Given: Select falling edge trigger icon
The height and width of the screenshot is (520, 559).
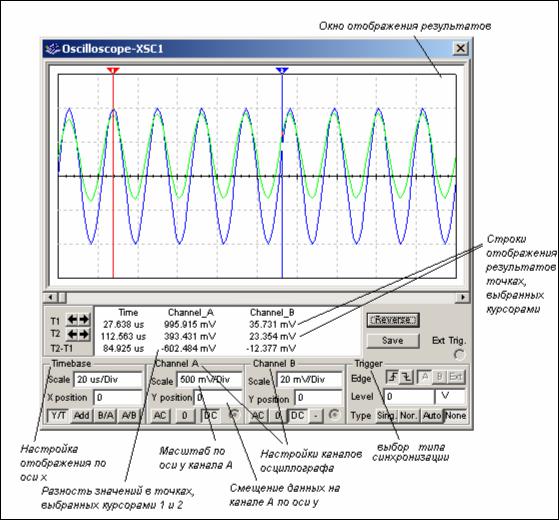Looking at the screenshot, I should point(407,377).
